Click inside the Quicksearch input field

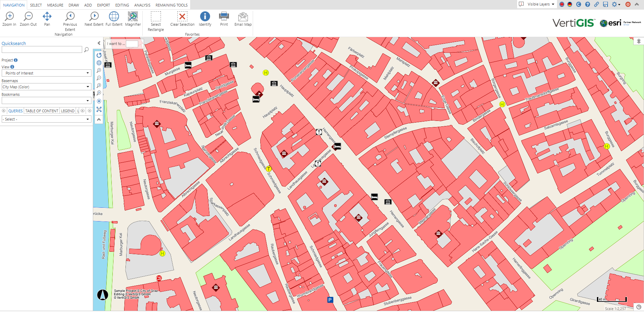41,49
